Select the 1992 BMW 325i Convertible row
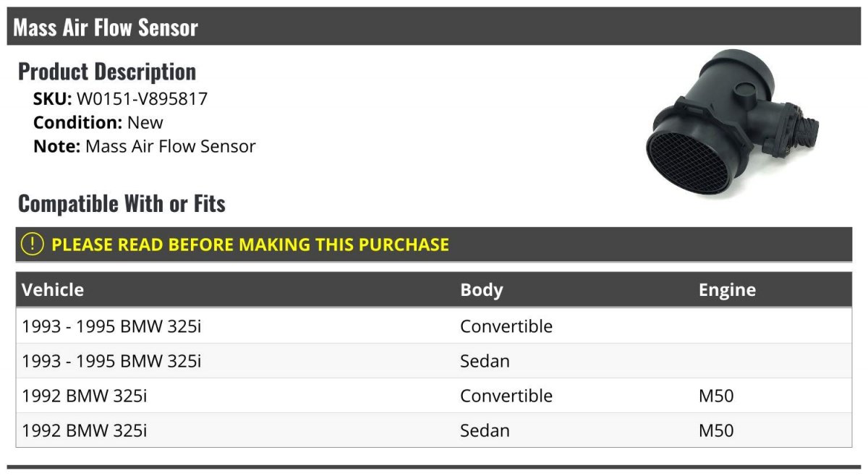 pyautogui.click(x=434, y=396)
